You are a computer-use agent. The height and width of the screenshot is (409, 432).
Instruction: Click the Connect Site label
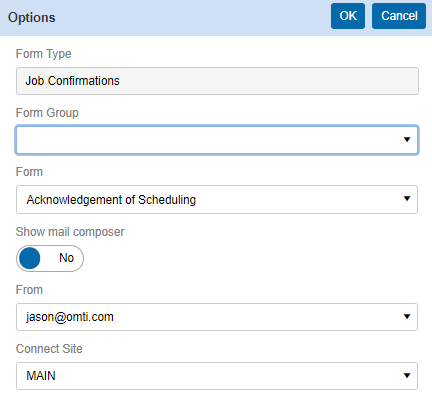[x=49, y=349]
